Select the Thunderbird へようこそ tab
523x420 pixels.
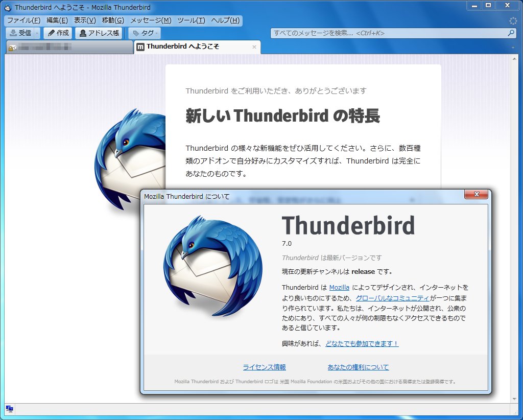pos(197,46)
